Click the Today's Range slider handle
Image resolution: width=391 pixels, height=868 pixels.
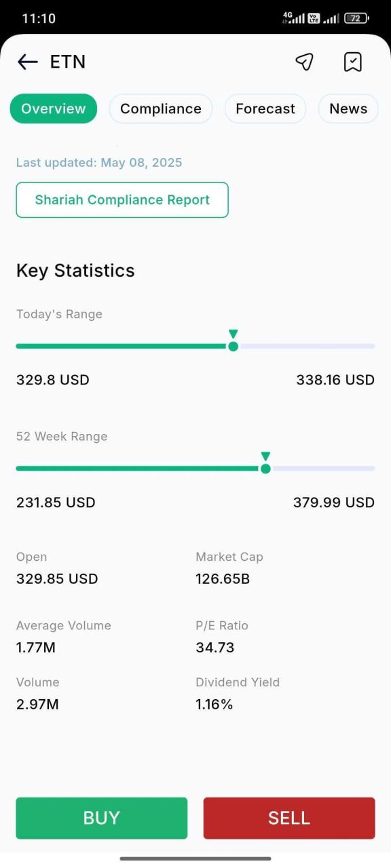pyautogui.click(x=234, y=347)
